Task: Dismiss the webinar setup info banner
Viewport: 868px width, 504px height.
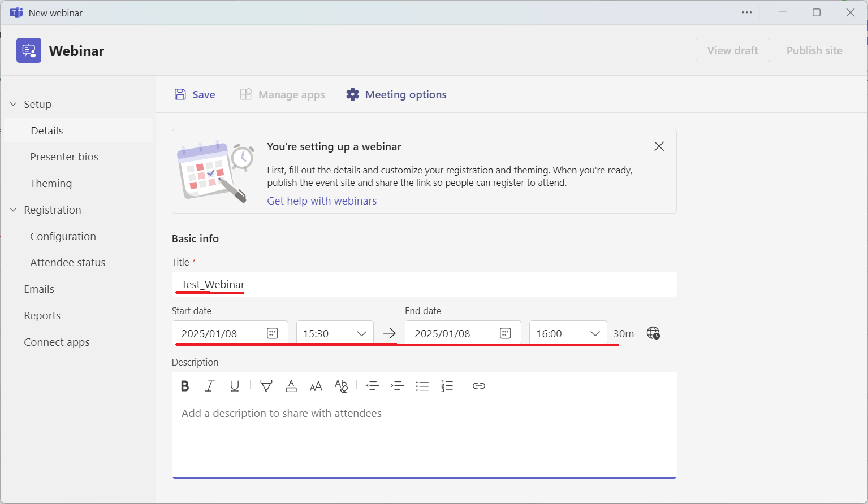Action: pyautogui.click(x=659, y=146)
